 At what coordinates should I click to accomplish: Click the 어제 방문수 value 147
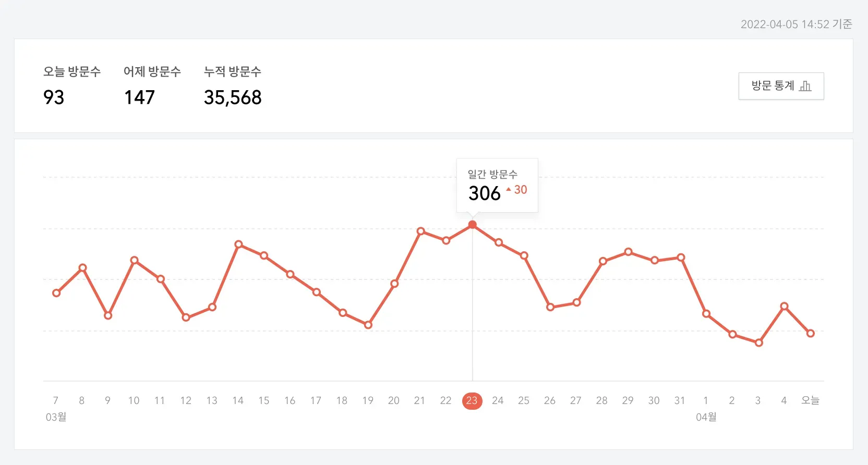tap(139, 97)
